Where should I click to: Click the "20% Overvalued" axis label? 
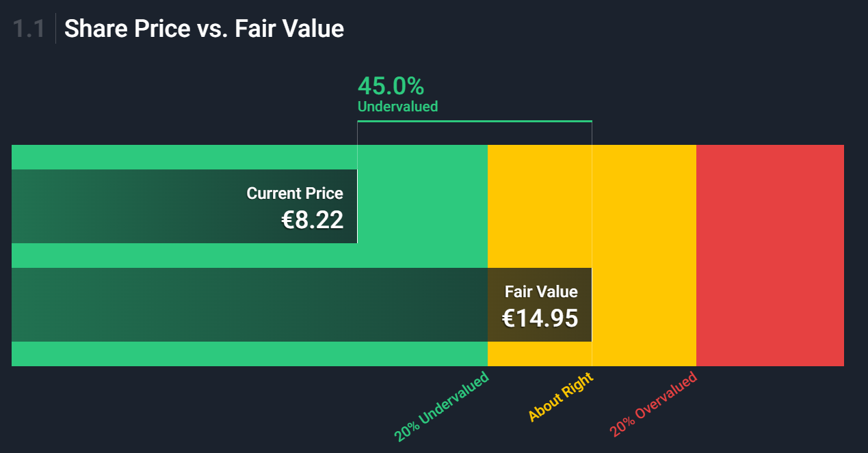(x=653, y=404)
